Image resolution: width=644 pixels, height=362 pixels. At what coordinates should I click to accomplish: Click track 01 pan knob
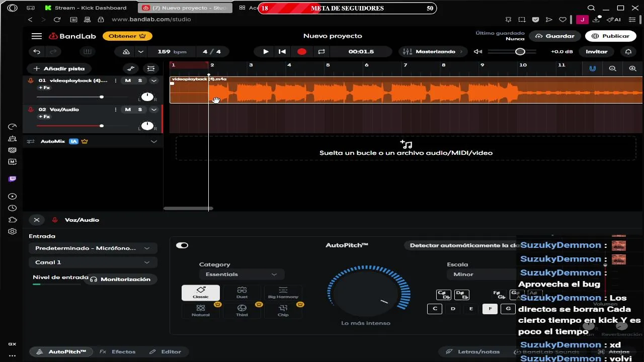147,97
